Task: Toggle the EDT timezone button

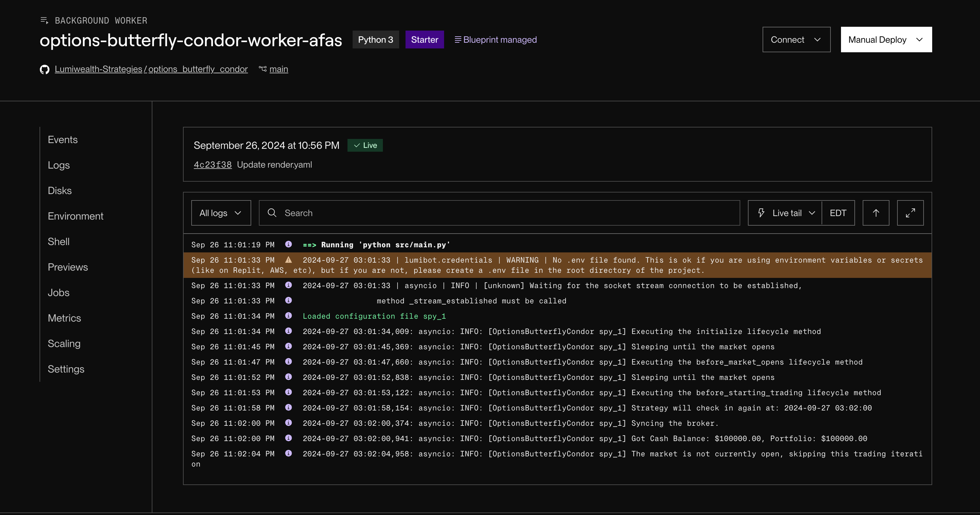Action: [x=838, y=213]
